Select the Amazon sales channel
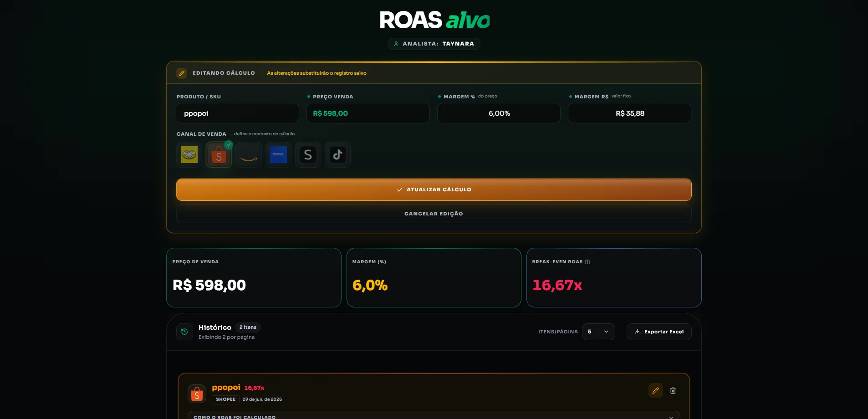Image resolution: width=868 pixels, height=419 pixels. 249,155
